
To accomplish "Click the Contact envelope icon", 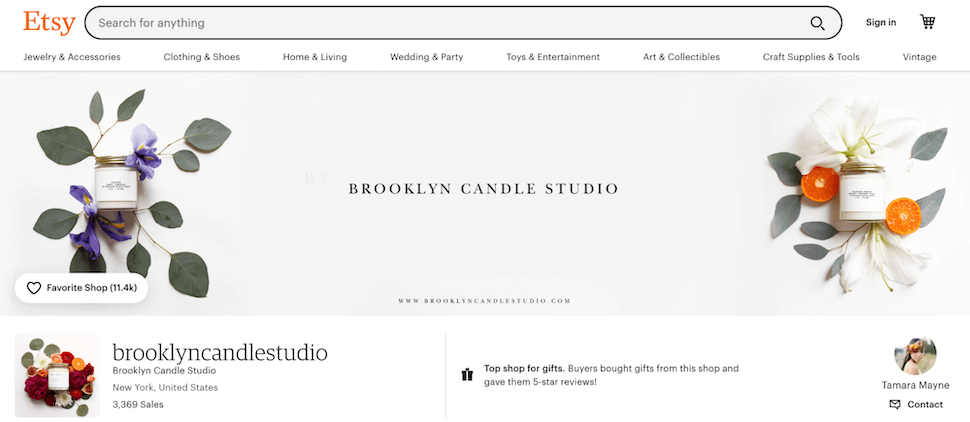I will (895, 404).
